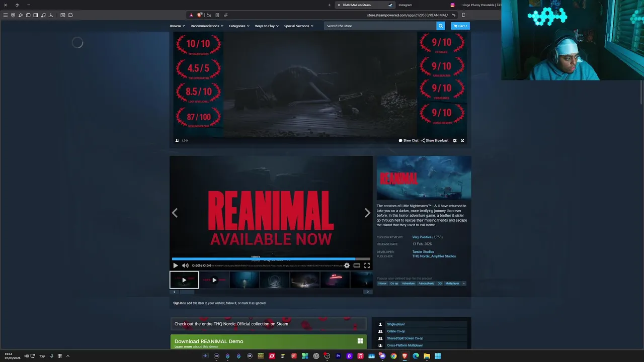The height and width of the screenshot is (362, 644).
Task: Expand the Recommendations menu
Action: [x=207, y=26]
